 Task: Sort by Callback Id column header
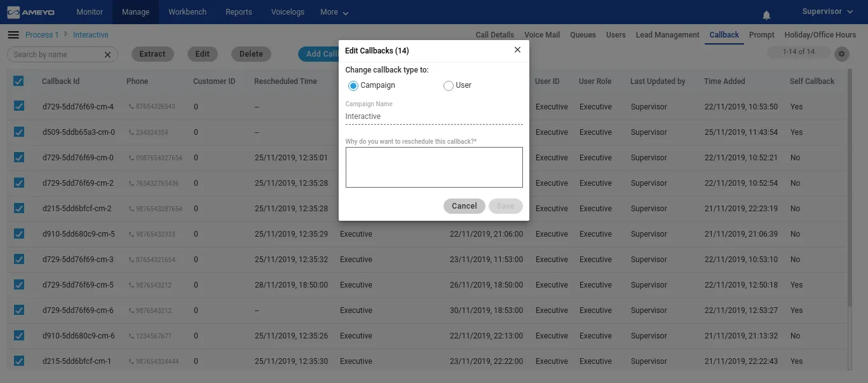(61, 81)
